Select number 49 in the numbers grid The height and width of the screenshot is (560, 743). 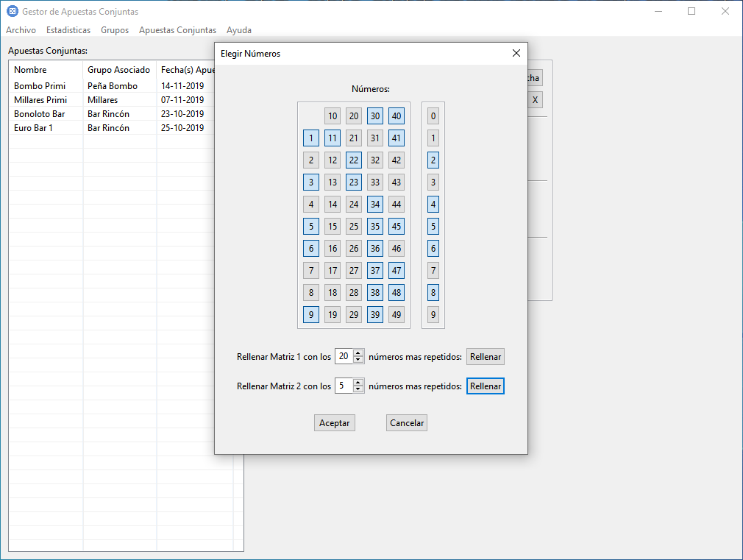[397, 314]
